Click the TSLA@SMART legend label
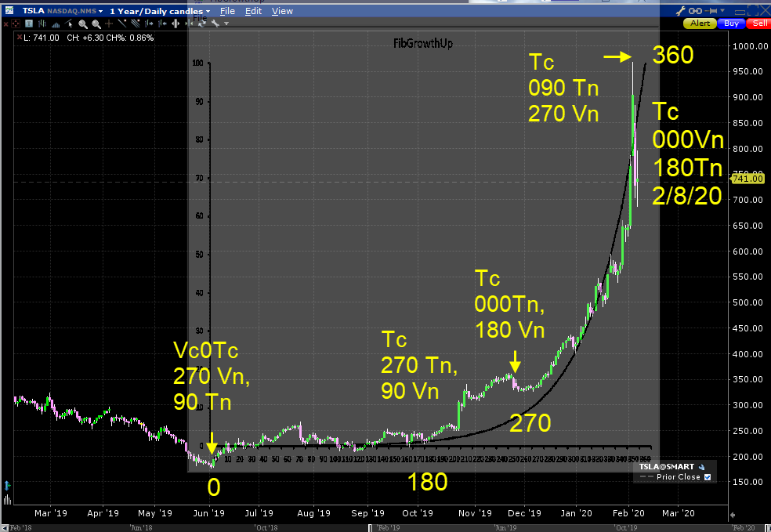This screenshot has height=532, width=771. click(667, 467)
